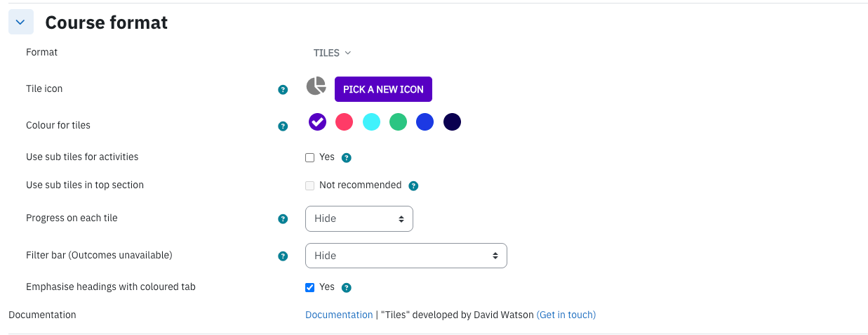Click help icon for Filter bar setting

[x=283, y=256]
